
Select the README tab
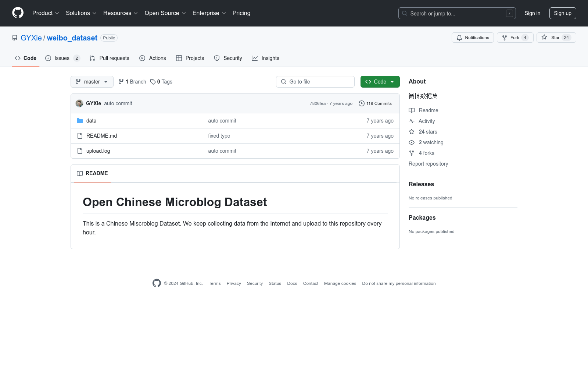(x=93, y=173)
